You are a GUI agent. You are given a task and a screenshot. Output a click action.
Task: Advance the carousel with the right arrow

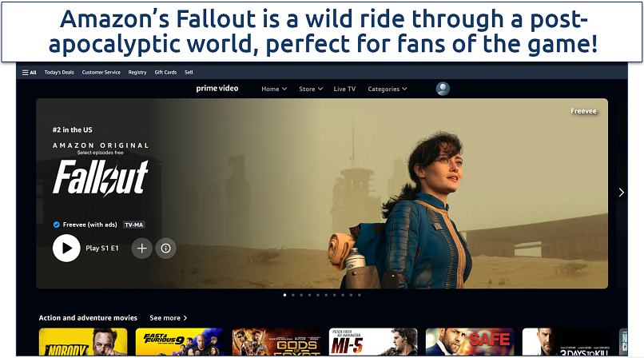click(x=622, y=192)
